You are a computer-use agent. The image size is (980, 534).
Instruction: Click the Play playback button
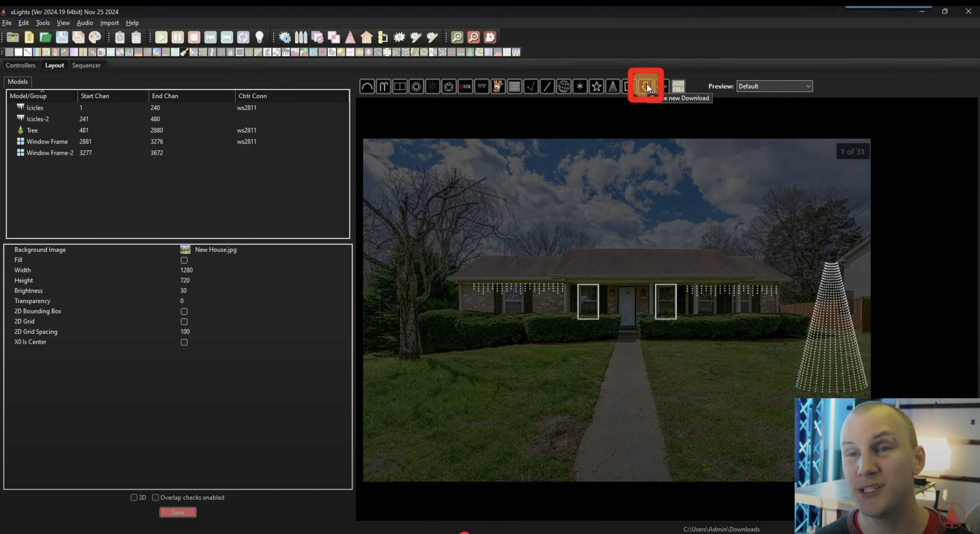point(161,37)
